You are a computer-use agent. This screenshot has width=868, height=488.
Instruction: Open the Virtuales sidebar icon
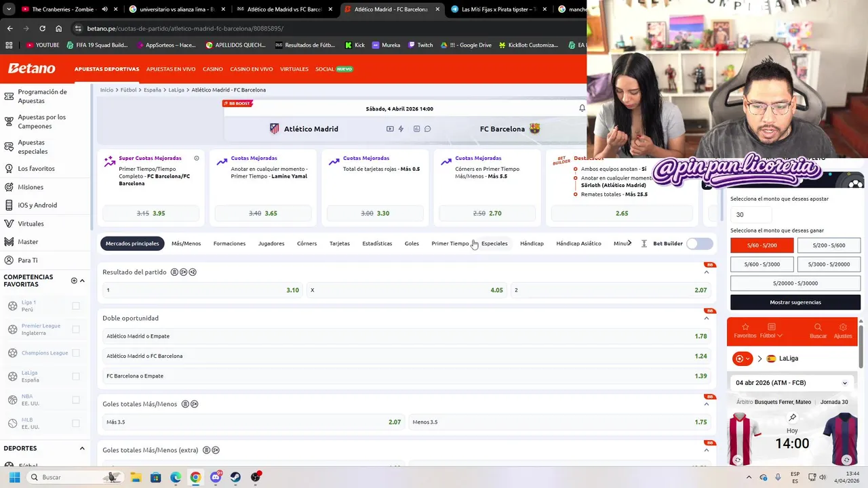(9, 223)
